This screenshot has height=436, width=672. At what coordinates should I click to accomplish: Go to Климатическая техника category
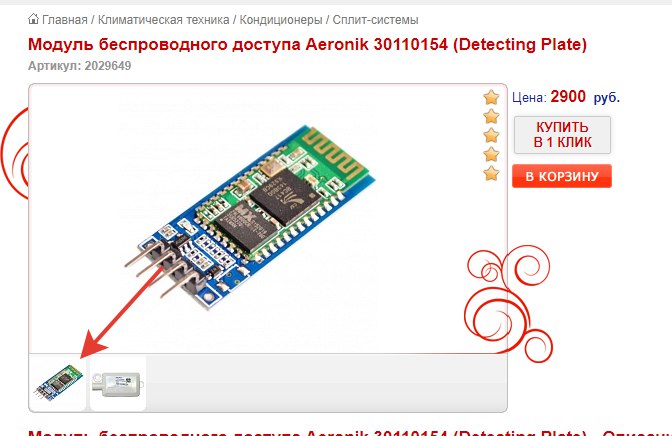(x=164, y=20)
